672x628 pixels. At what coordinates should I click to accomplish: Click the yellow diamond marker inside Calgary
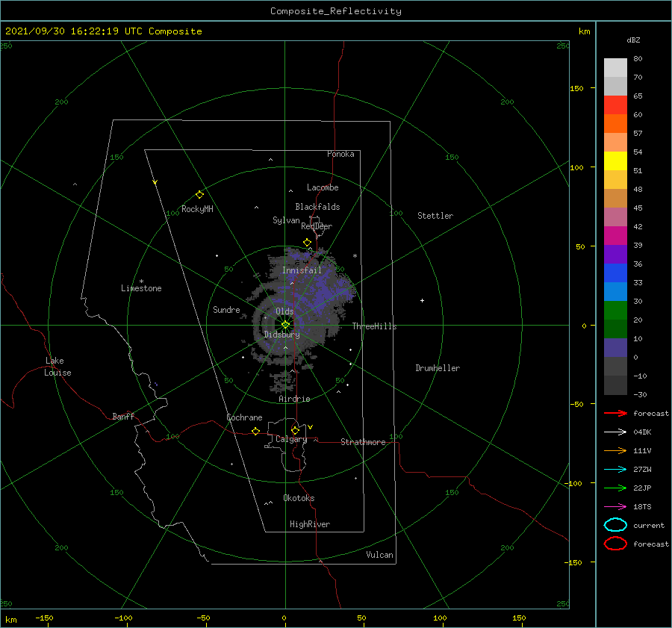(x=295, y=430)
